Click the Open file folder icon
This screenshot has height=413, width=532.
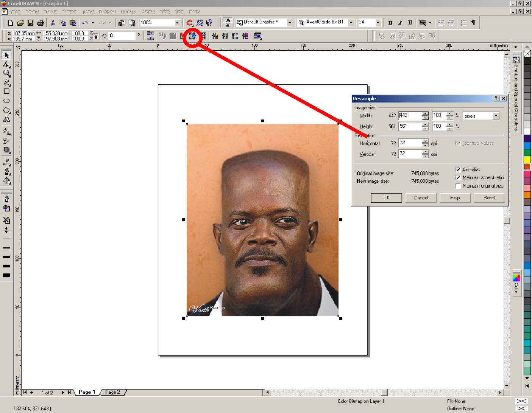20,23
